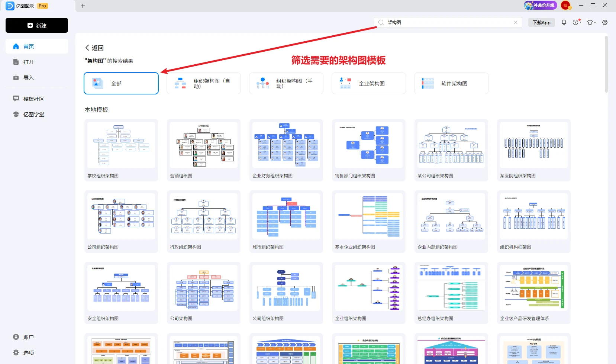616x364 pixels.
Task: Click the 营销组织图 caption text
Action: point(181,176)
